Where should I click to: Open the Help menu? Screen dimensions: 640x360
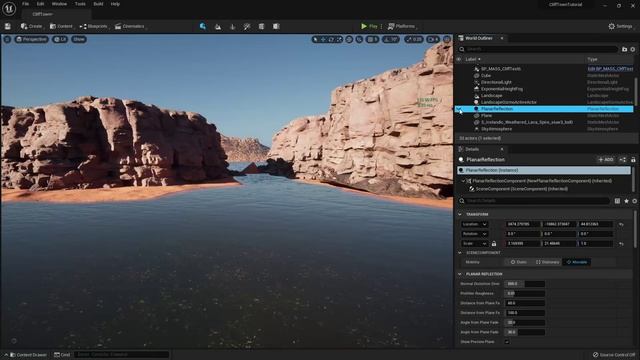click(x=115, y=4)
